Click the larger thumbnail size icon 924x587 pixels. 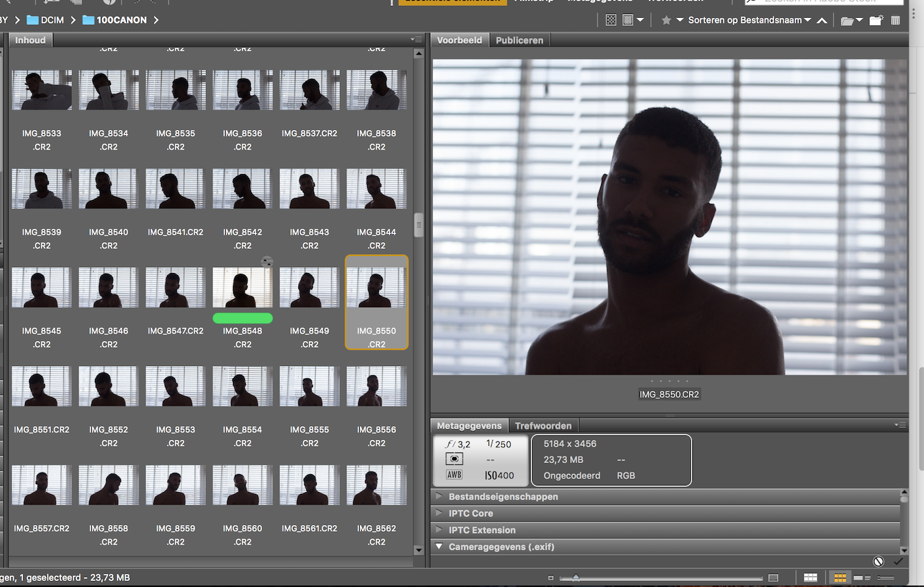click(774, 578)
